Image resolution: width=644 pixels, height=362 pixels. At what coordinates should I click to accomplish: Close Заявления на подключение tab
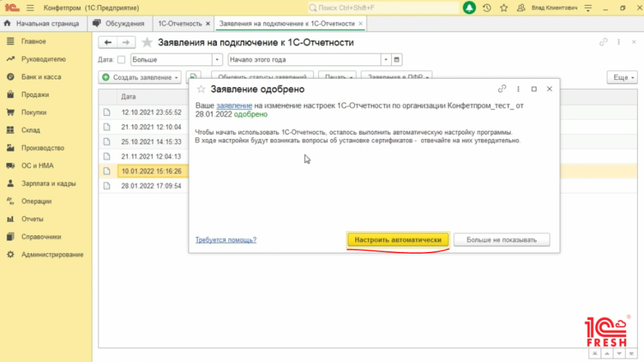coord(360,24)
